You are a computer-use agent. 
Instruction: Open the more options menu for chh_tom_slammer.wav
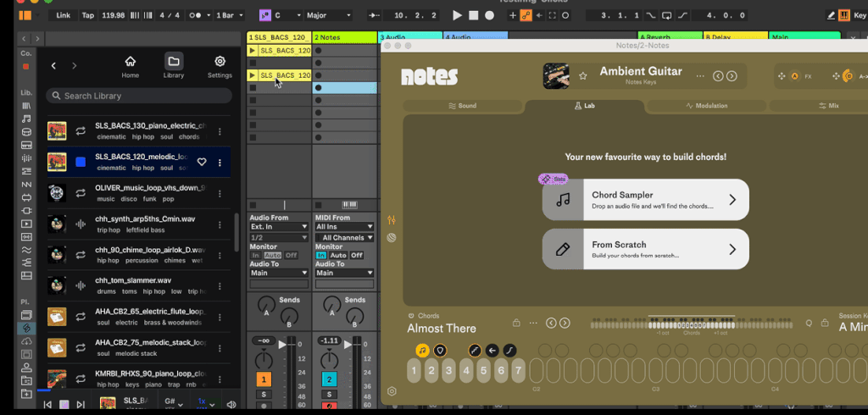[220, 285]
